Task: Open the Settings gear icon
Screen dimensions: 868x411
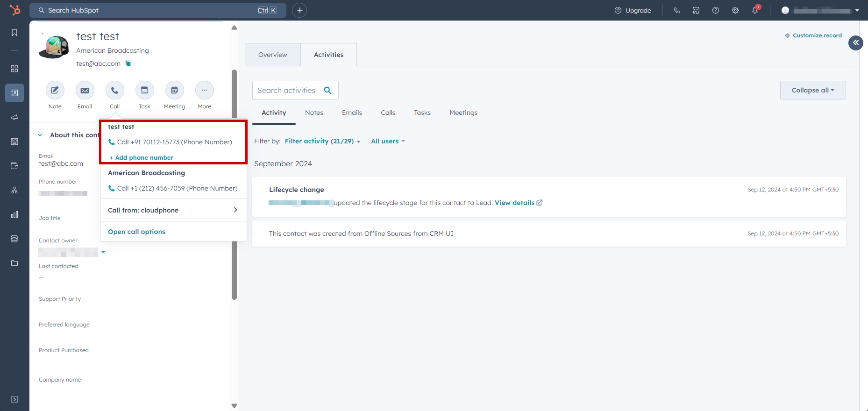Action: (x=735, y=10)
